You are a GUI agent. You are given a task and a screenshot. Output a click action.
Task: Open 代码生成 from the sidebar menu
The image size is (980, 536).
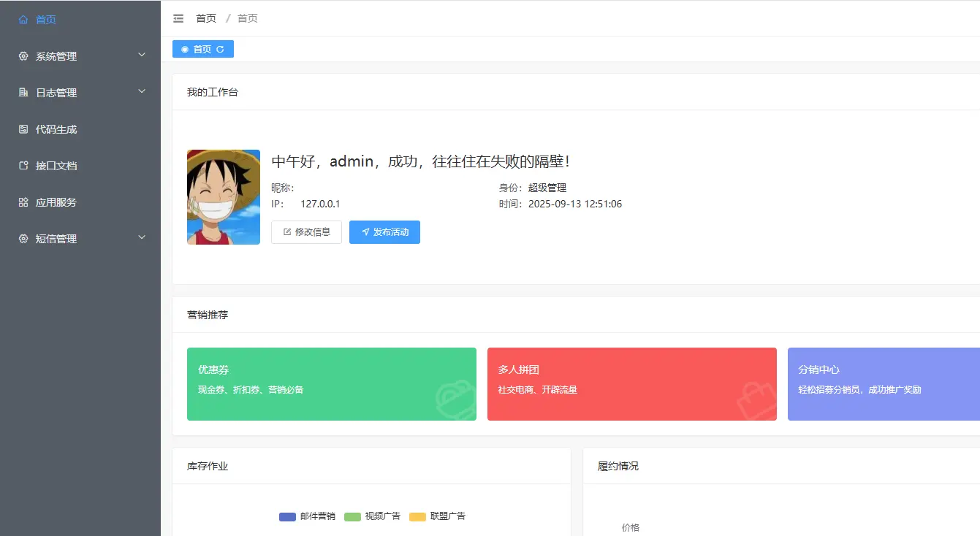pos(56,129)
